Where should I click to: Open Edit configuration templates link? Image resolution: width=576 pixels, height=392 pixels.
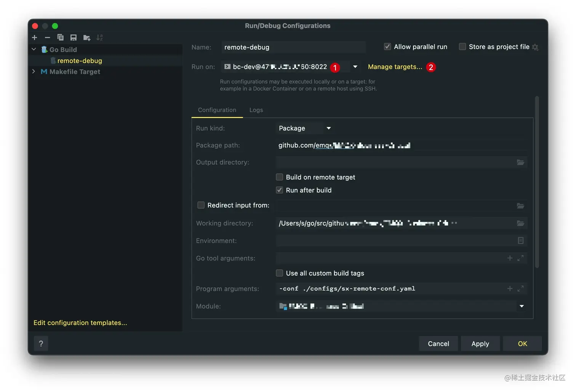coord(80,323)
